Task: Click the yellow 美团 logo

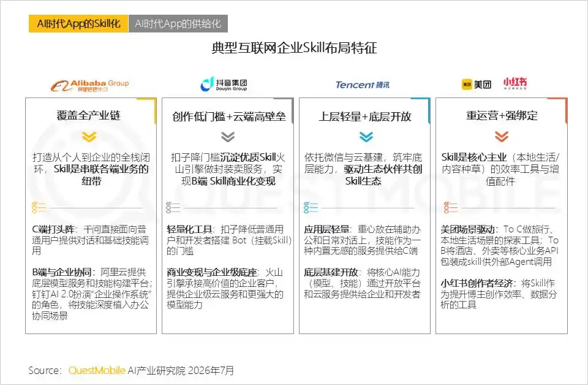Action: pos(477,85)
